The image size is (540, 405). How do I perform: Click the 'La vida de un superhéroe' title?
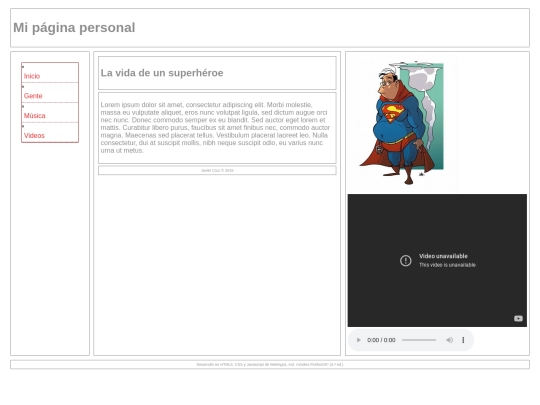pyautogui.click(x=162, y=73)
